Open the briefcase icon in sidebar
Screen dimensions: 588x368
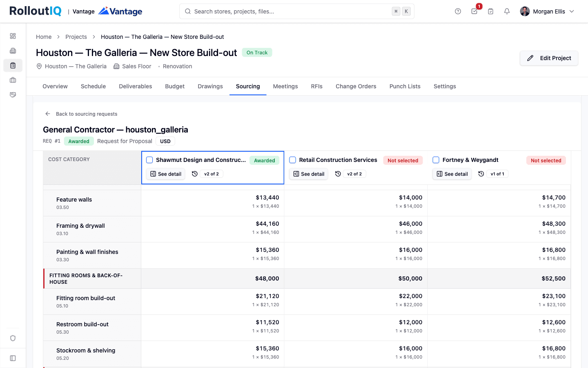[x=13, y=80]
